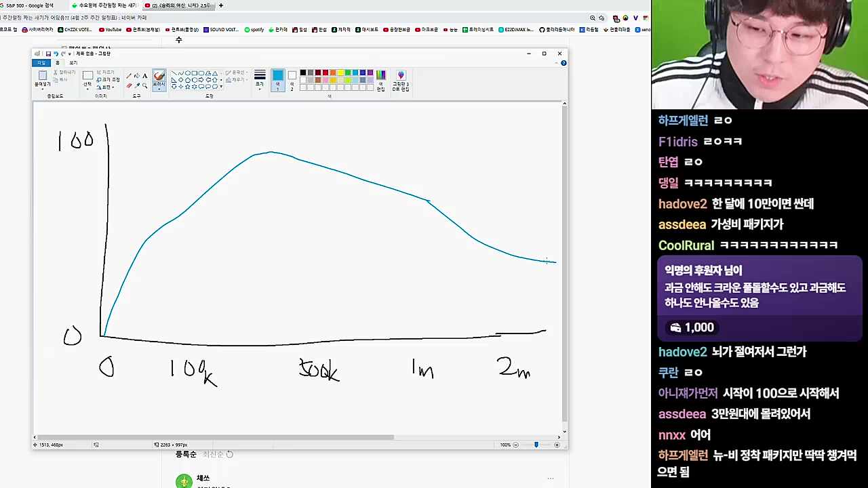Click the Crop command in Image group
868x488 pixels.
105,72
